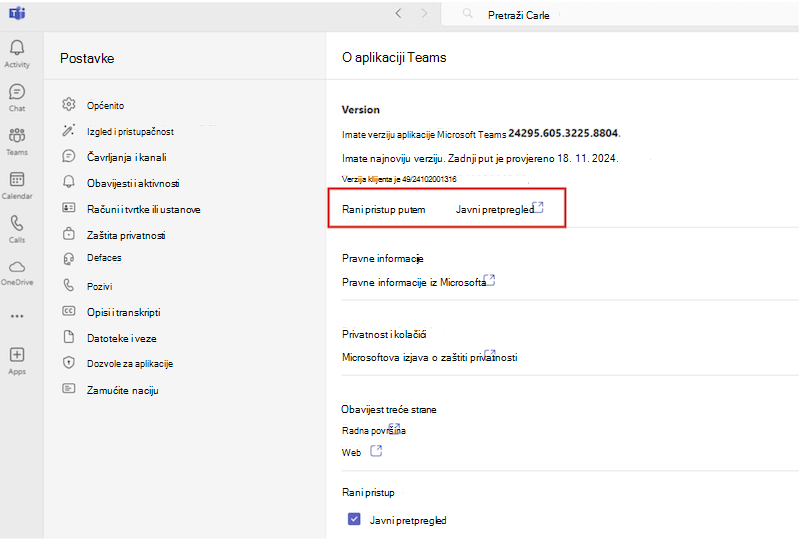Click the wand icon beside Izgled i pristupačnost
800x543 pixels.
69,131
